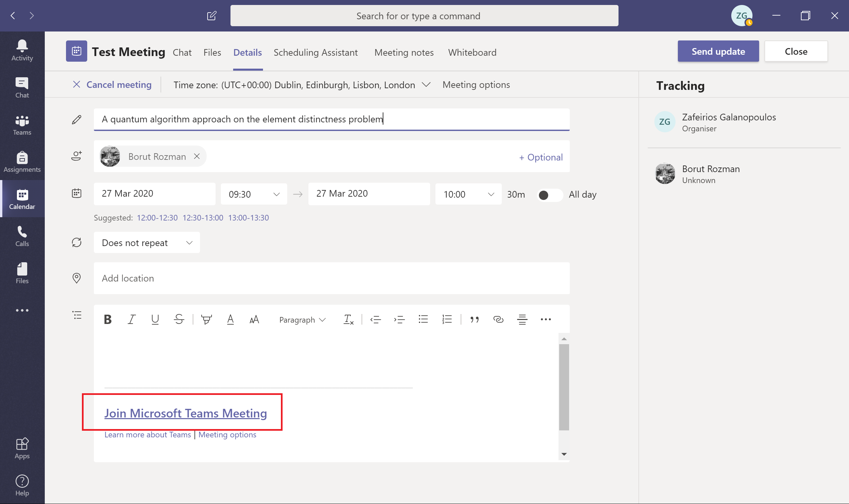This screenshot has width=849, height=504.
Task: Navigate back with the left arrow
Action: pos(13,16)
